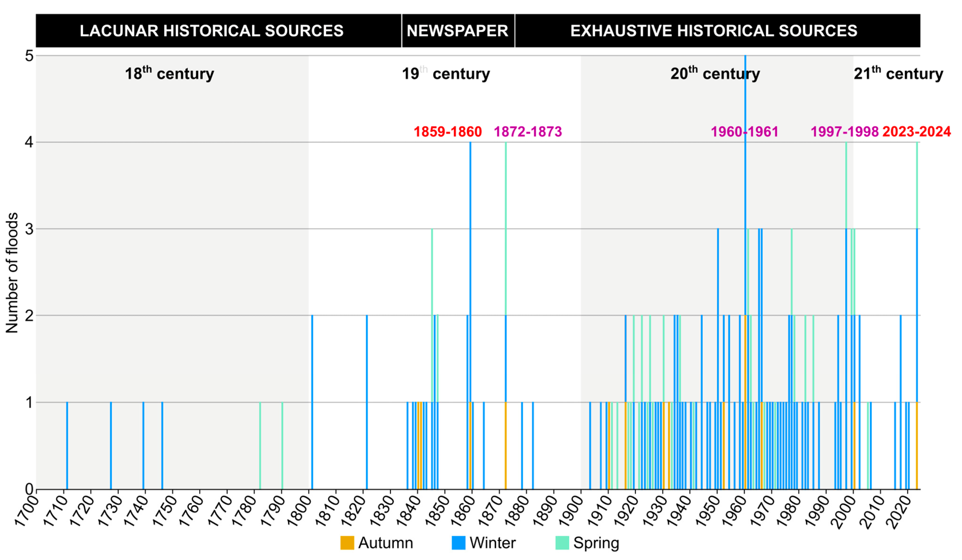
Task: Click the 1711 winter bar
Action: coord(67,445)
